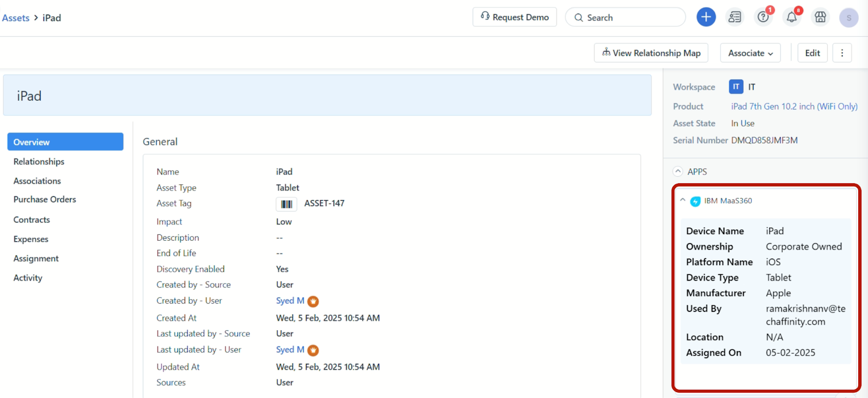Click the blue plus create button
This screenshot has height=398, width=868.
[x=706, y=17]
